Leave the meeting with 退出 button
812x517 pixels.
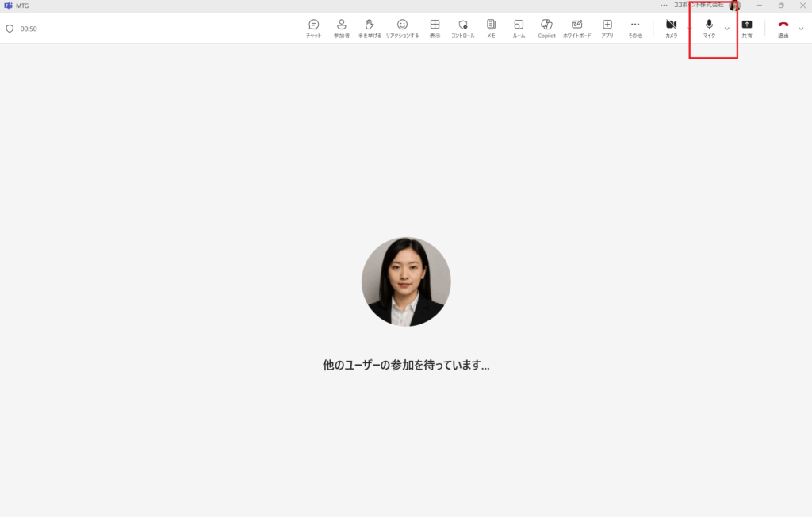[783, 29]
